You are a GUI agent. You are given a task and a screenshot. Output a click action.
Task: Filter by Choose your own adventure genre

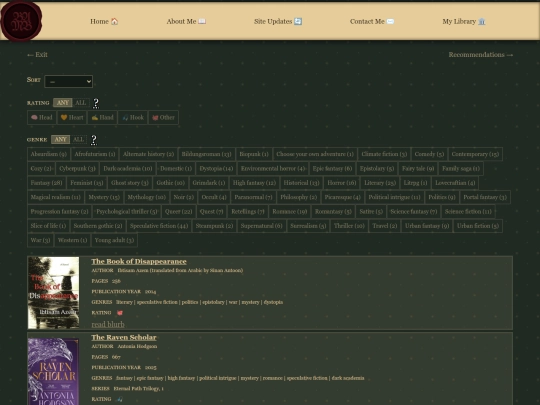point(315,154)
